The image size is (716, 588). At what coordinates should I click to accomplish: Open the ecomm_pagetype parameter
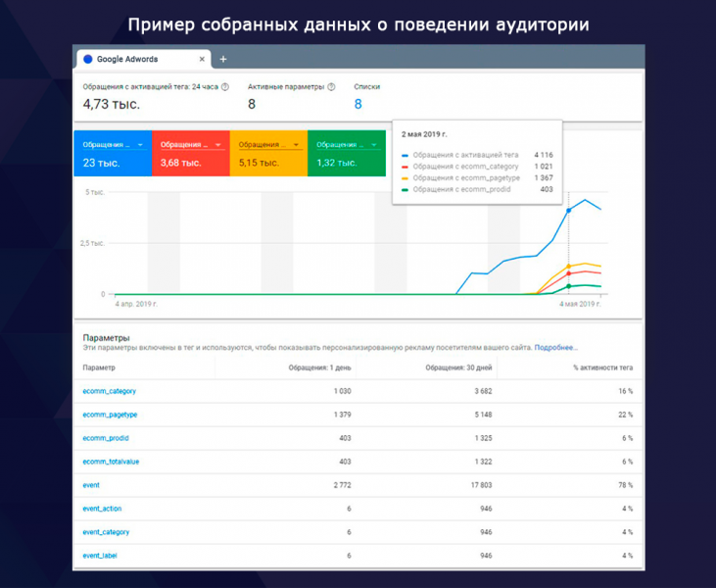tap(109, 415)
